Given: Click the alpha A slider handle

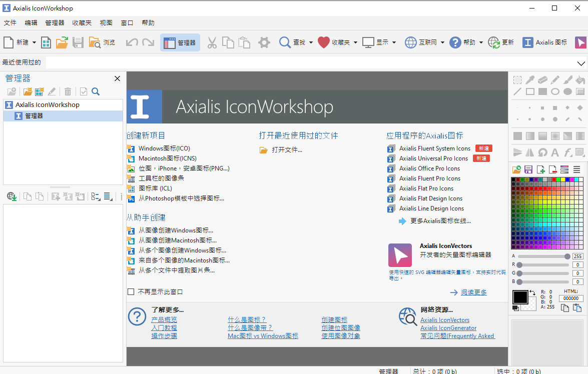Looking at the screenshot, I should tap(567, 256).
